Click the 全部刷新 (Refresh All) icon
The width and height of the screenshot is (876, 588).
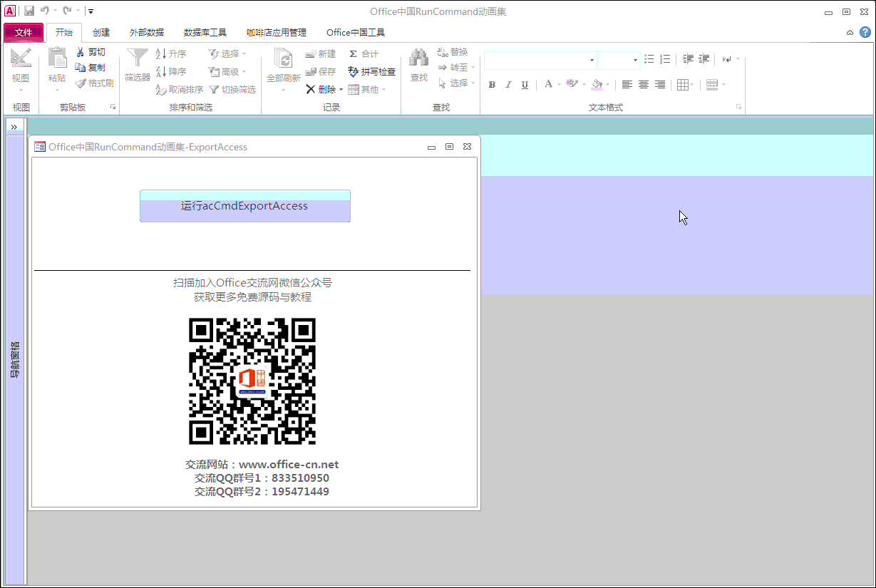click(x=284, y=58)
